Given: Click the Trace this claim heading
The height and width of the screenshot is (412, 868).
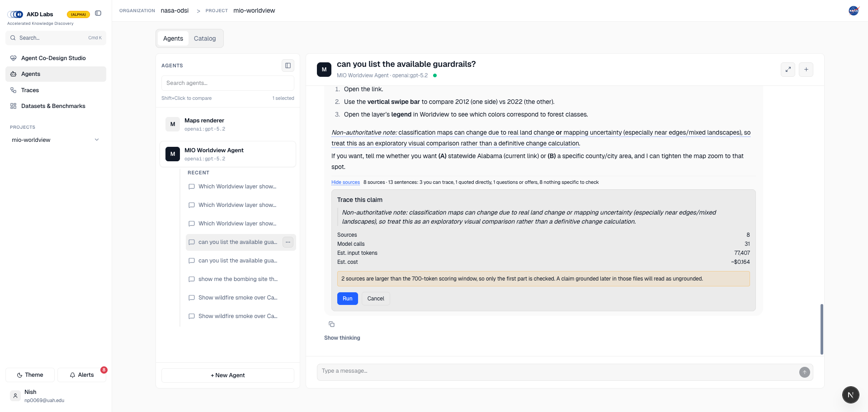Looking at the screenshot, I should click(x=360, y=200).
